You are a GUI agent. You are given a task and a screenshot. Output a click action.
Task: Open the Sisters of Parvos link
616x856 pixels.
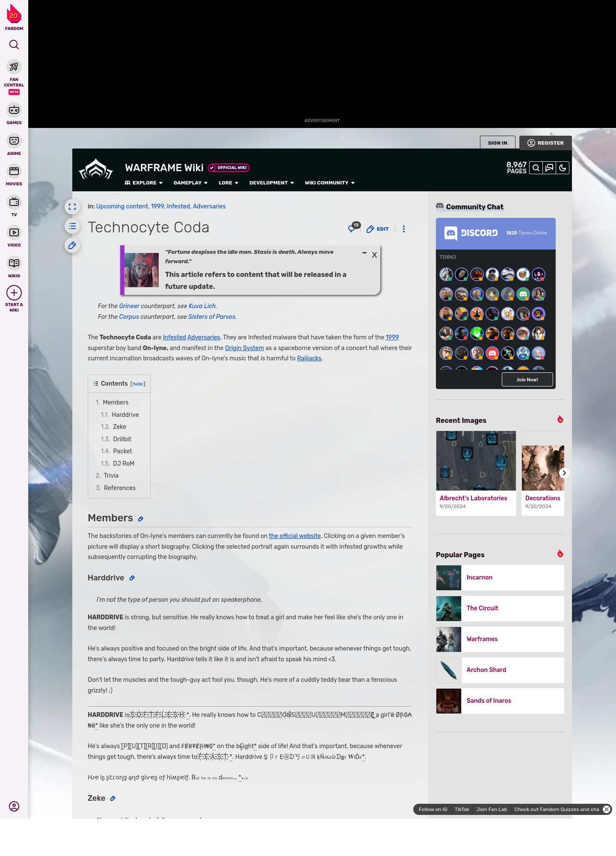click(212, 317)
